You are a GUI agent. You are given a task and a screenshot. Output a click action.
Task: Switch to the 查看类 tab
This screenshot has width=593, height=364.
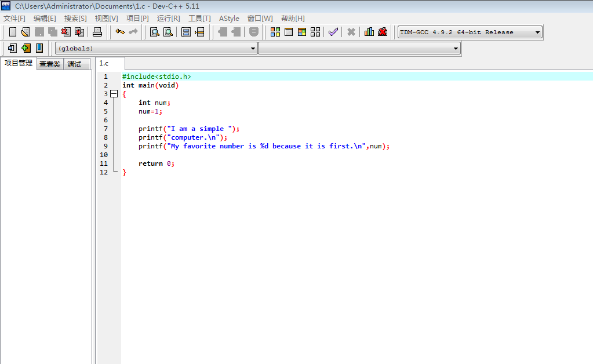50,64
